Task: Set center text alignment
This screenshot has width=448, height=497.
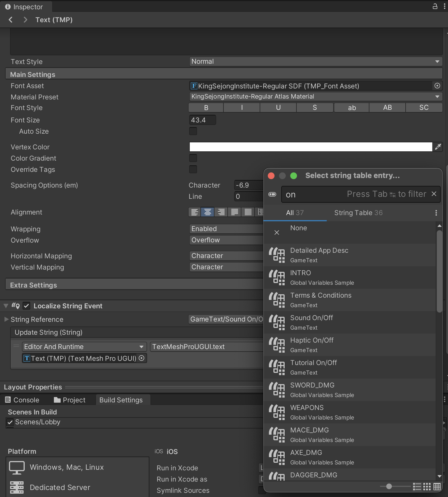Action: tap(208, 212)
